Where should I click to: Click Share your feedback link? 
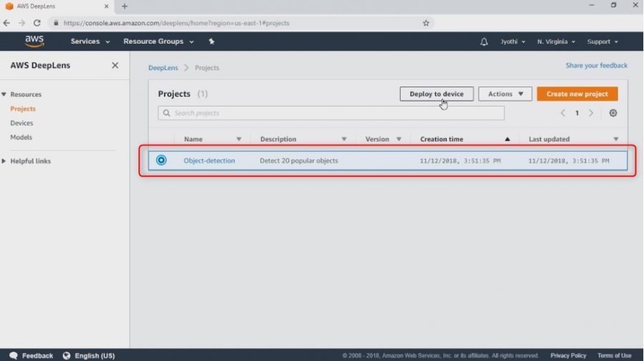pos(596,65)
